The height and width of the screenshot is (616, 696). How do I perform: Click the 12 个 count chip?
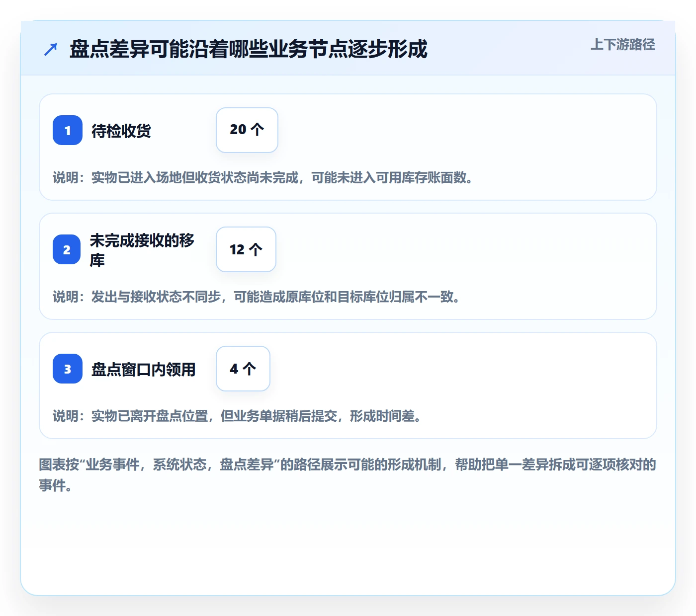(x=246, y=249)
